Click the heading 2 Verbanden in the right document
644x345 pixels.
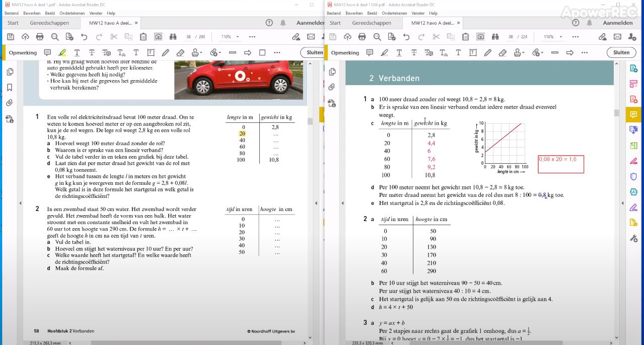coord(394,78)
